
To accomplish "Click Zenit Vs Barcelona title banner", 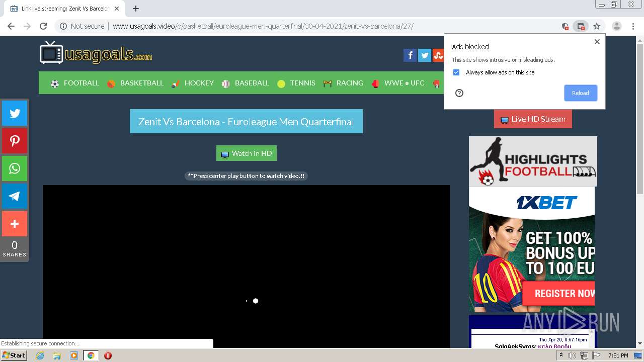I will 246,122.
